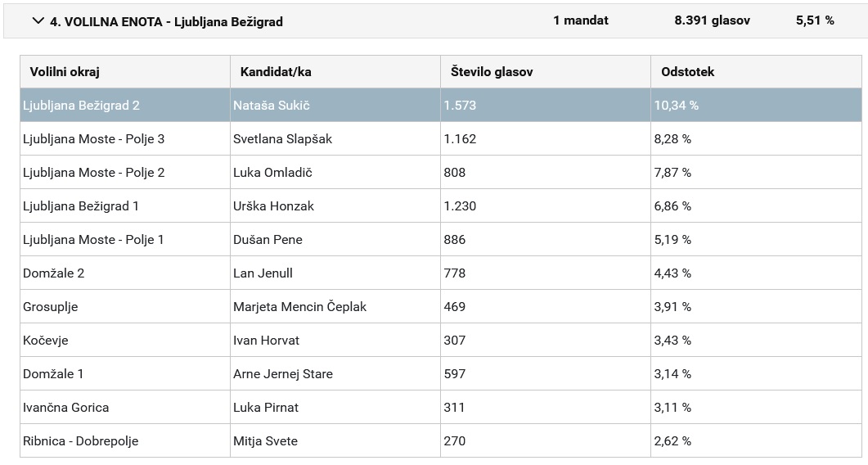Click the Kočevje district cell
The width and height of the screenshot is (868, 465).
coord(46,341)
